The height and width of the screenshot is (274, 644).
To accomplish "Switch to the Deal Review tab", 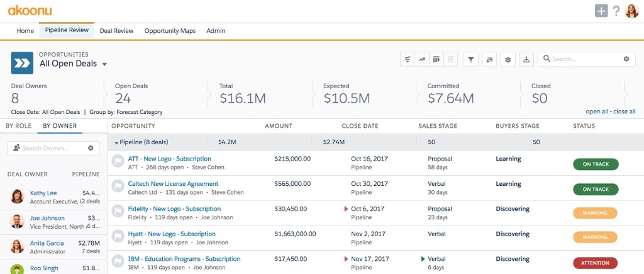I will pyautogui.click(x=116, y=31).
